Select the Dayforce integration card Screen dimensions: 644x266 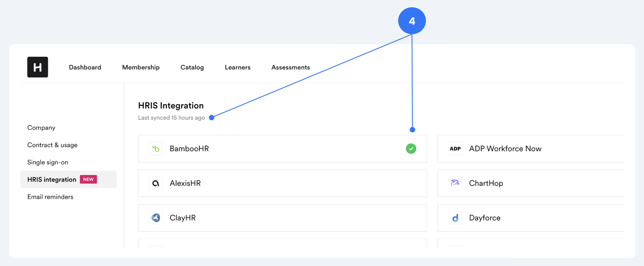531,218
